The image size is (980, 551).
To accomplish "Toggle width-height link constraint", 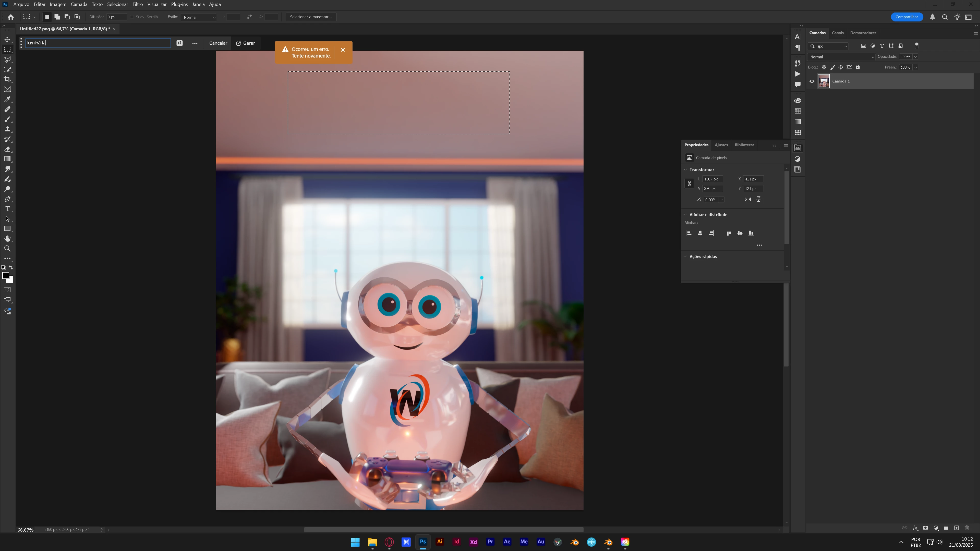I will pyautogui.click(x=689, y=184).
